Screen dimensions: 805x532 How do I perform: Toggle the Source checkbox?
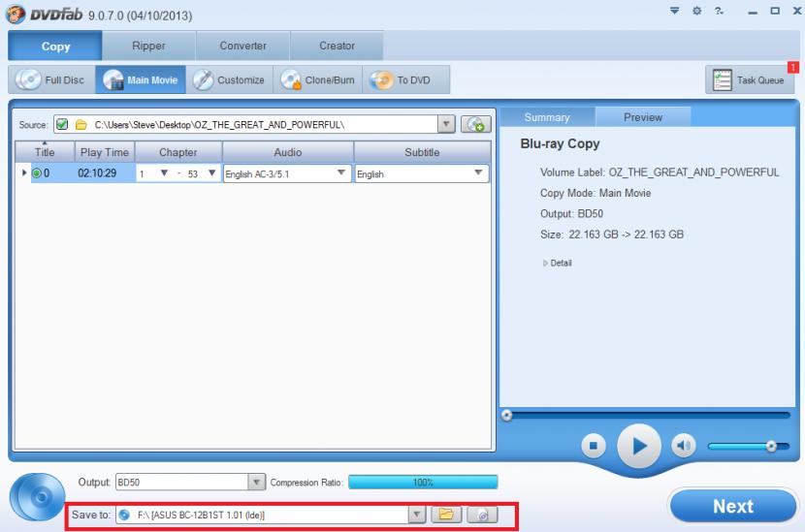(62, 124)
